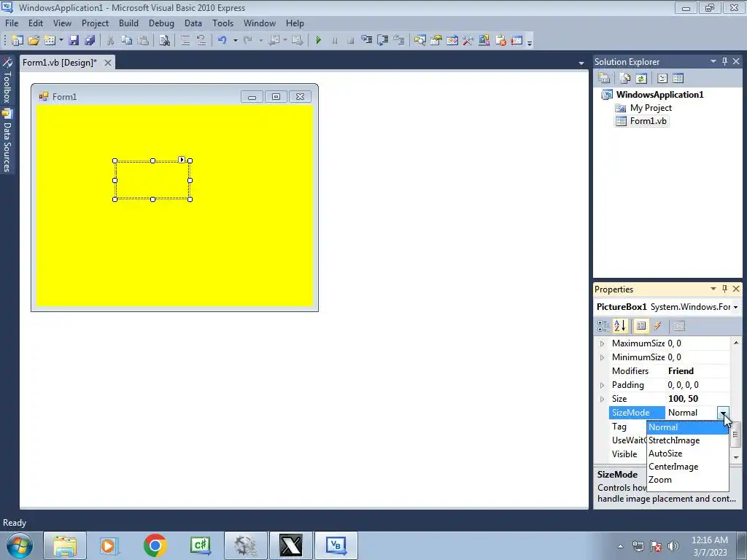The height and width of the screenshot is (560, 747).
Task: Open the Debug menu
Action: coord(161,23)
